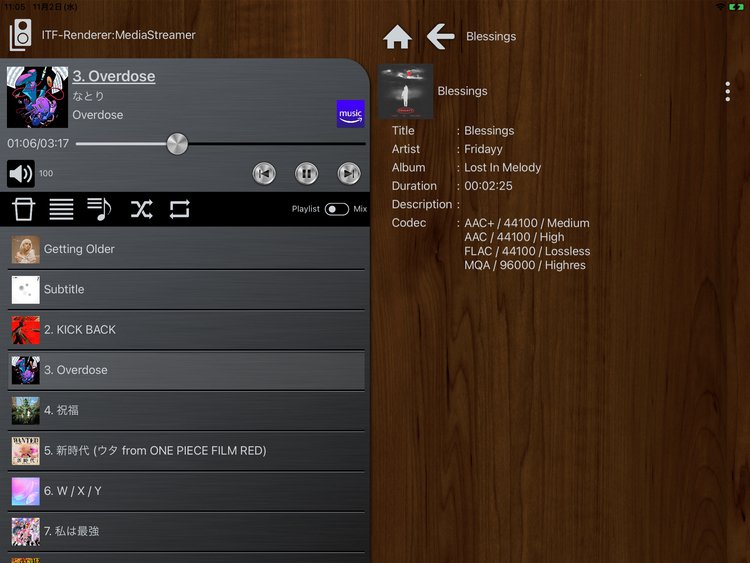Image resolution: width=750 pixels, height=563 pixels.
Task: Toggle the Playlist/Mix switch
Action: [337, 209]
